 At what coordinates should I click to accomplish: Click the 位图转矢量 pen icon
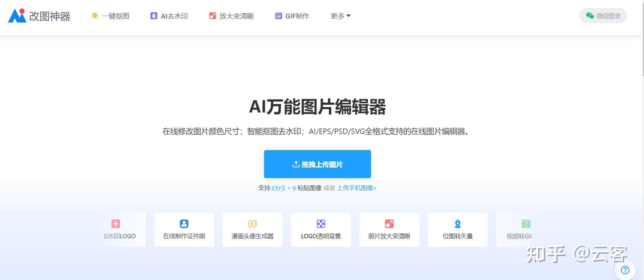tap(458, 224)
